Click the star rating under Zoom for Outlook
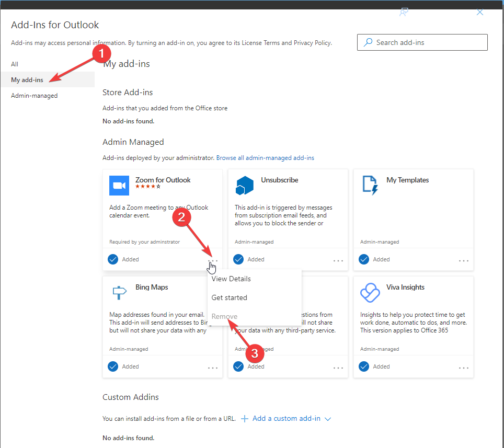 (x=148, y=187)
